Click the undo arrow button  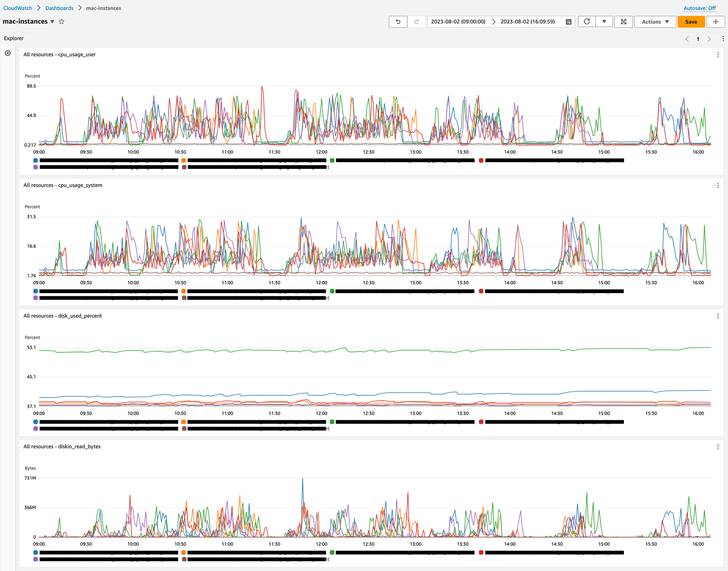click(x=398, y=22)
